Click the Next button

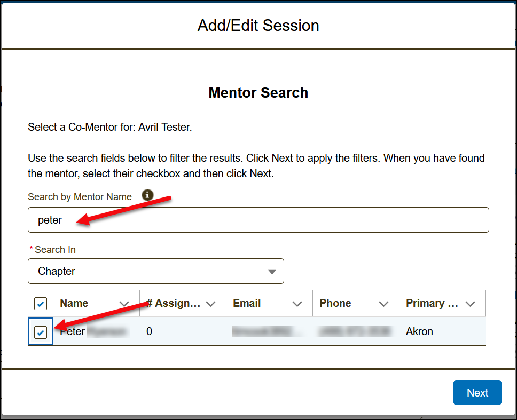tap(477, 393)
